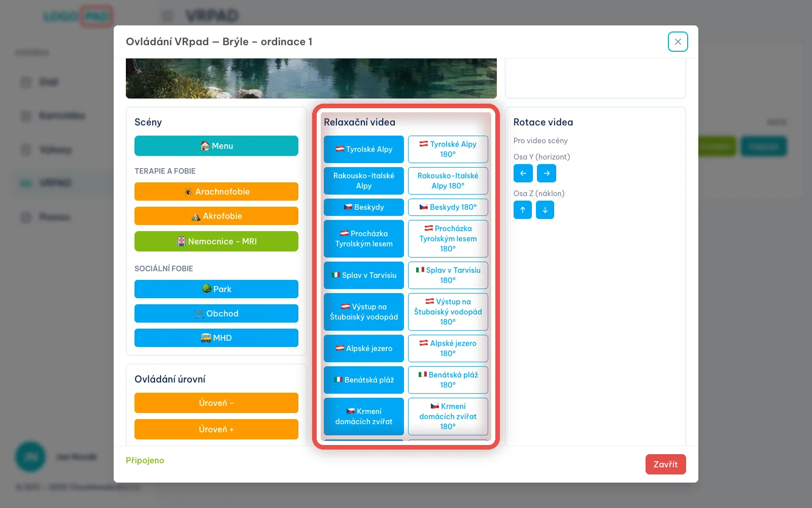Play the Alpské jezero 180° video
This screenshot has width=812, height=508.
click(448, 348)
